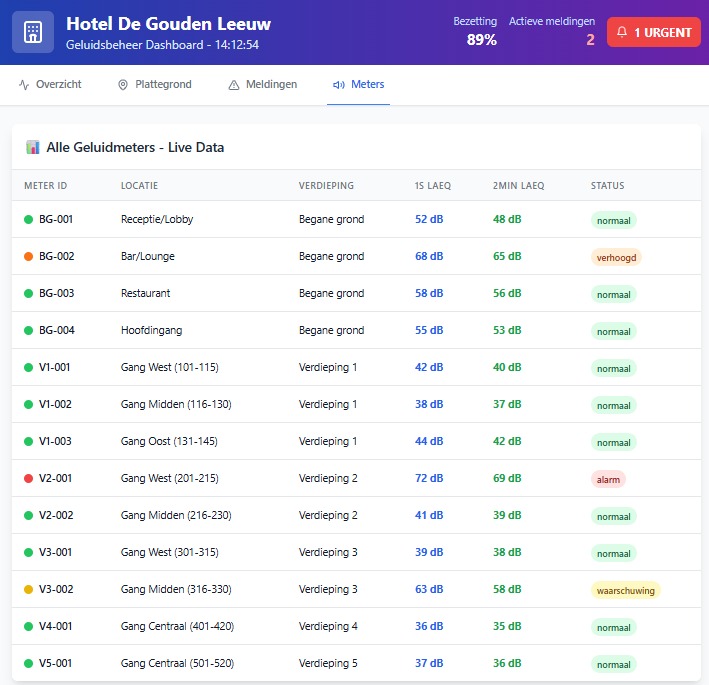Click the orange status dot for BG-002
Screen dimensions: 709x685
tap(29, 257)
